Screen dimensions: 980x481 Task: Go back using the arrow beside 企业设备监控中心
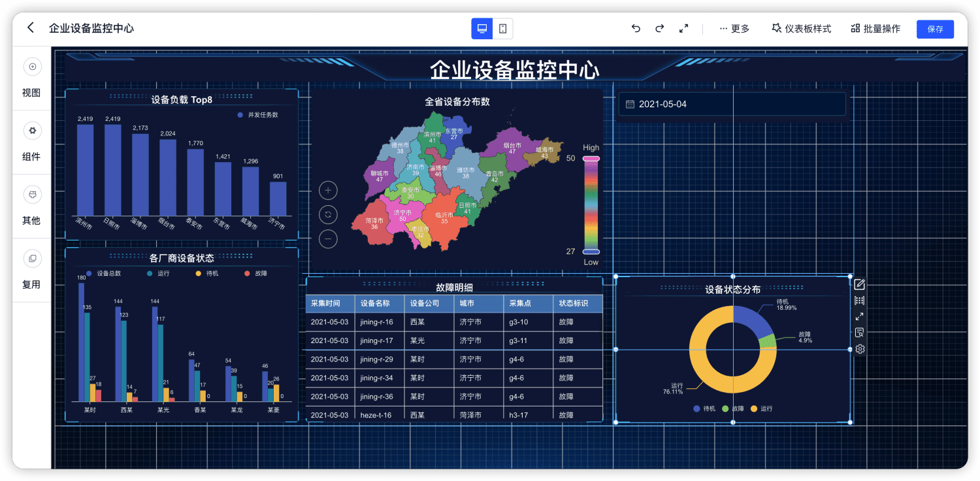[31, 27]
